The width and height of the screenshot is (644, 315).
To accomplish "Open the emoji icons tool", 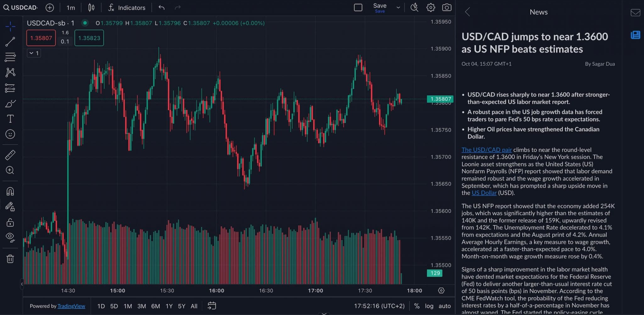I will [10, 134].
